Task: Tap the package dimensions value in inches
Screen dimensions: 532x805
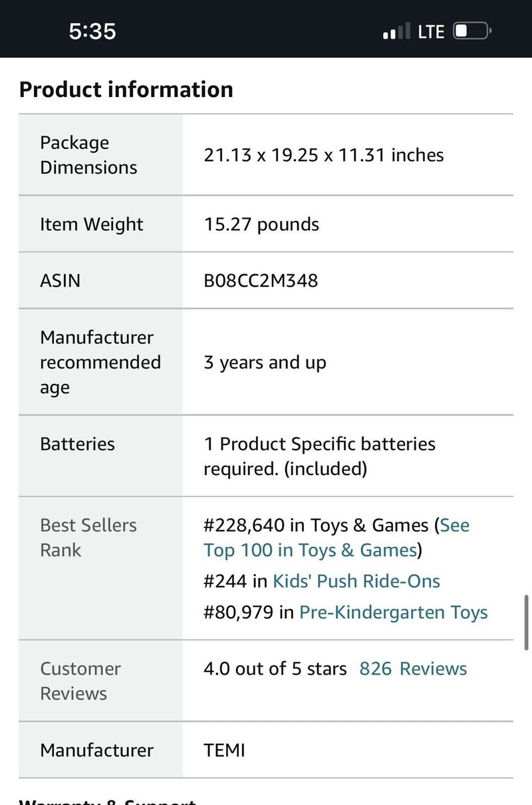Action: 323,155
